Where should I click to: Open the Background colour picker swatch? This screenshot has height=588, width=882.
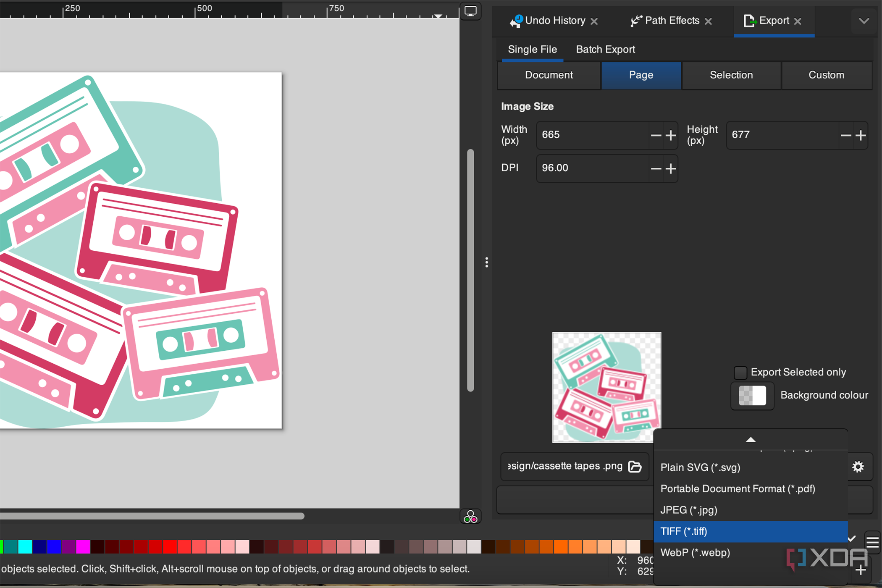(x=752, y=396)
